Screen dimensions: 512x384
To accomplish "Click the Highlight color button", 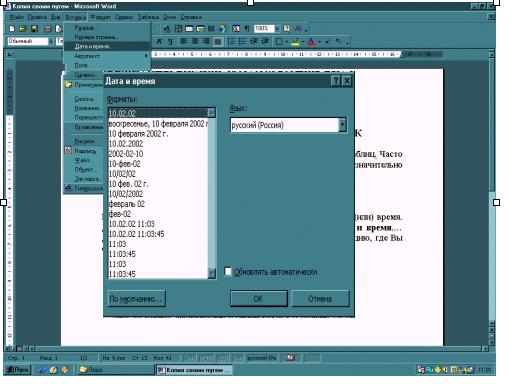I will point(295,42).
